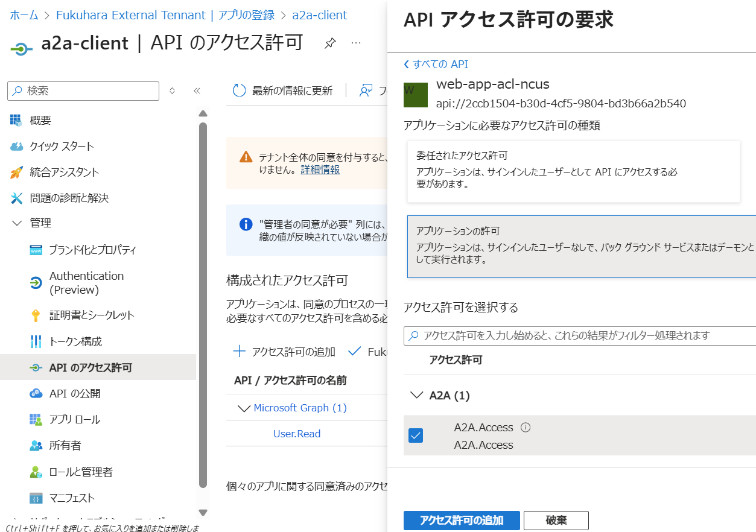The width and height of the screenshot is (756, 532).
Task: Select アプリケーションの許可 permission type card
Action: pyautogui.click(x=582, y=247)
